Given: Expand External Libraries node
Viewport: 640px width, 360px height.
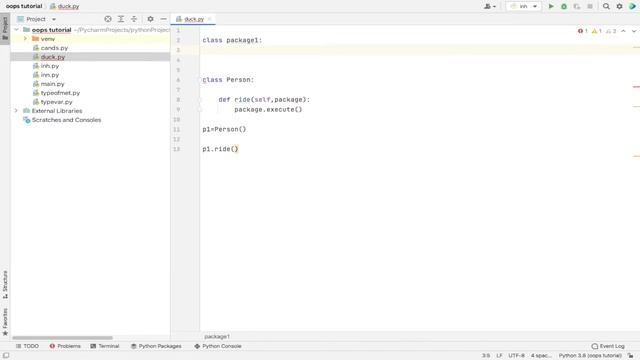Looking at the screenshot, I should point(16,111).
